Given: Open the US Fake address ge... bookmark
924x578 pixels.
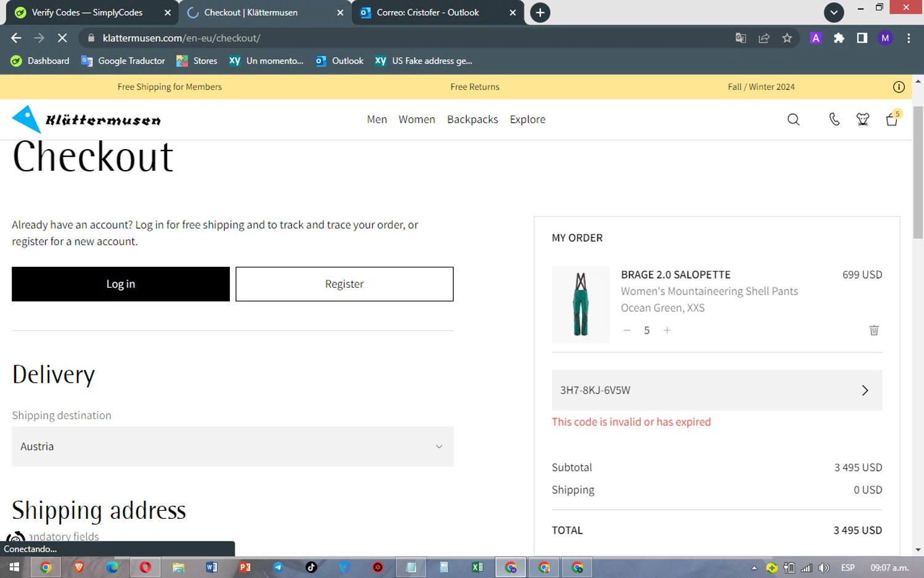Looking at the screenshot, I should click(424, 61).
